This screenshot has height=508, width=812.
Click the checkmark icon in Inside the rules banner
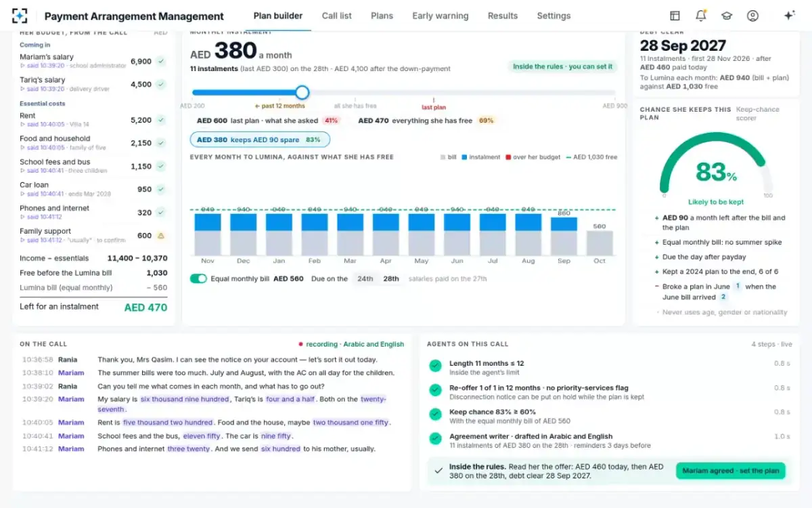(x=438, y=470)
